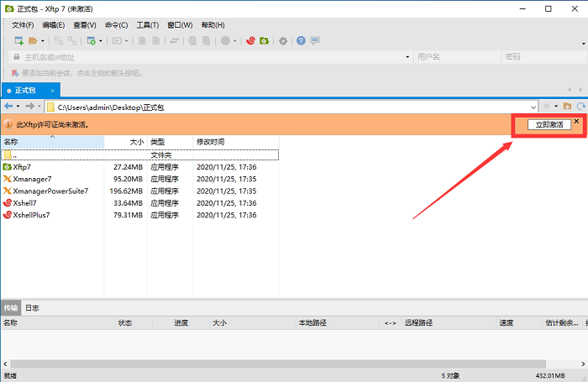Click the lock icon in address bar

click(17, 57)
